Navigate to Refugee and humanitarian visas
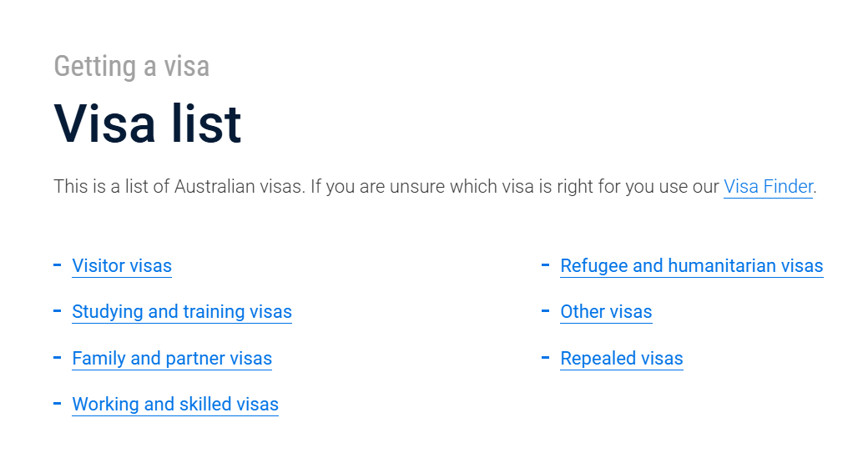 click(691, 266)
